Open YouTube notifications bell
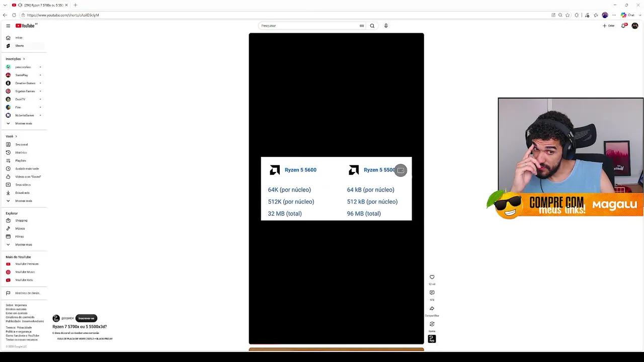The height and width of the screenshot is (362, 644). click(624, 26)
